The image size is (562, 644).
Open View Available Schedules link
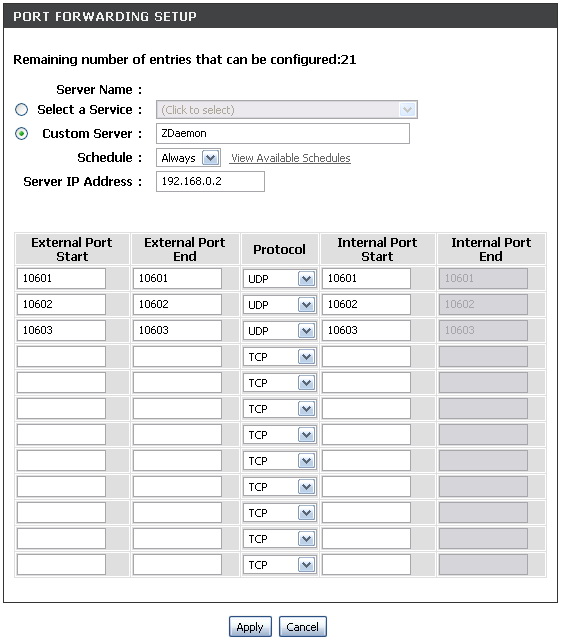tap(290, 158)
